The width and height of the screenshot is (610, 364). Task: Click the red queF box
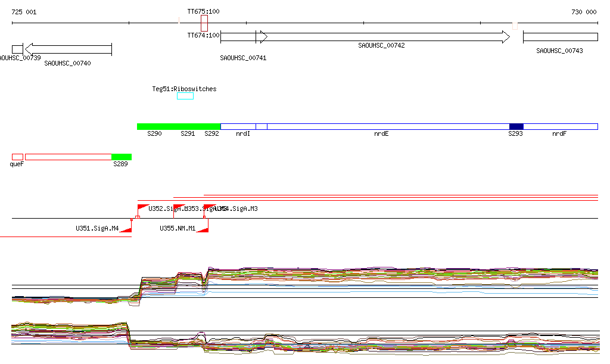tap(17, 157)
